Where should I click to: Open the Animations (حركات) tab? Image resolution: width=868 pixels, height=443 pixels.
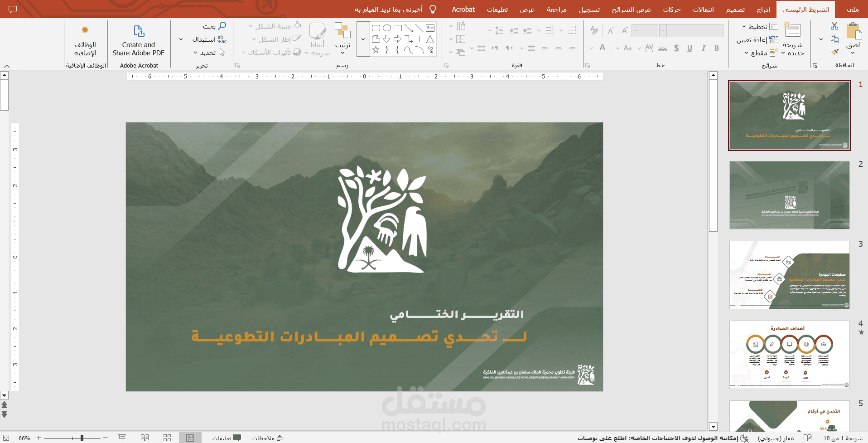click(x=672, y=10)
